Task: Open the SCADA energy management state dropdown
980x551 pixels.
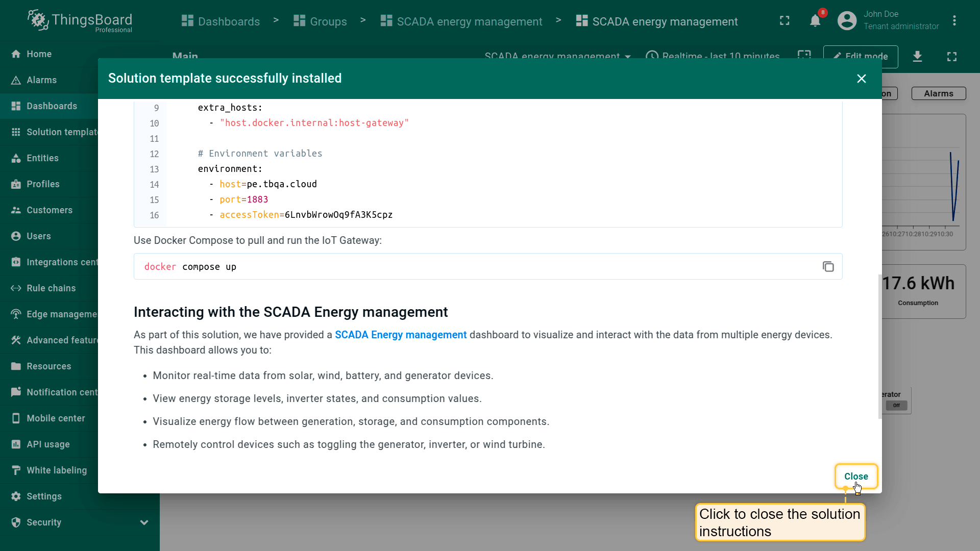Action: coord(557,55)
